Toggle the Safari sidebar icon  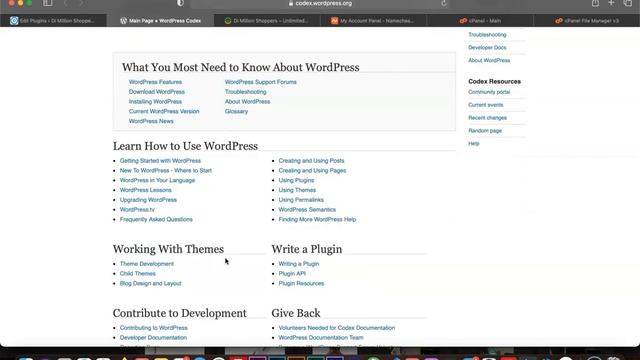point(48,3)
